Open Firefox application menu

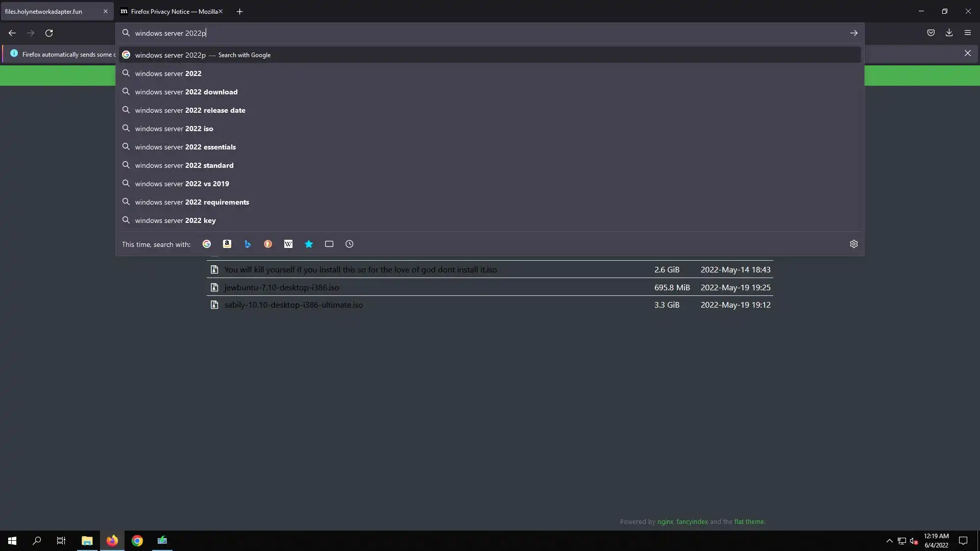[x=967, y=33]
